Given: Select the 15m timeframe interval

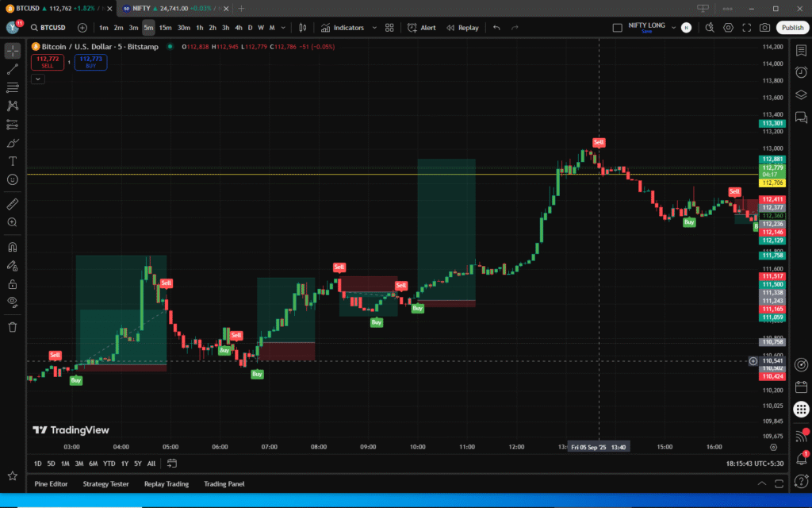Looking at the screenshot, I should click(165, 28).
